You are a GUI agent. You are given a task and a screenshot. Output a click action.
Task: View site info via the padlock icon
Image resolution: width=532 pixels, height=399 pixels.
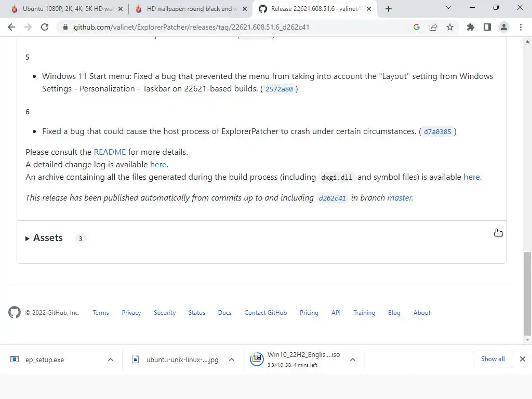(65, 27)
